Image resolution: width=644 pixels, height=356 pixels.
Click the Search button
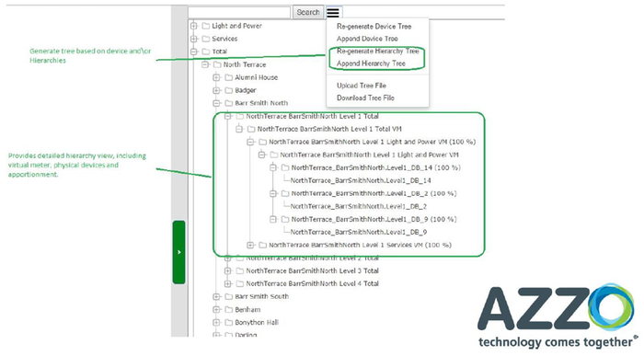(308, 12)
